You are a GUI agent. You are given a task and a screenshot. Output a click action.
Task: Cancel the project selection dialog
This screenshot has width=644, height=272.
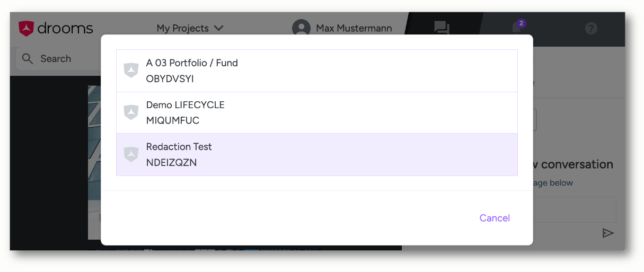coord(494,218)
